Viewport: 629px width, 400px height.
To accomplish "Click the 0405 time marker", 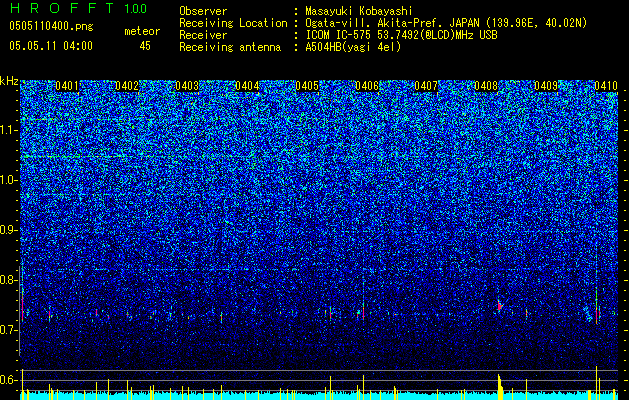I will pos(307,86).
